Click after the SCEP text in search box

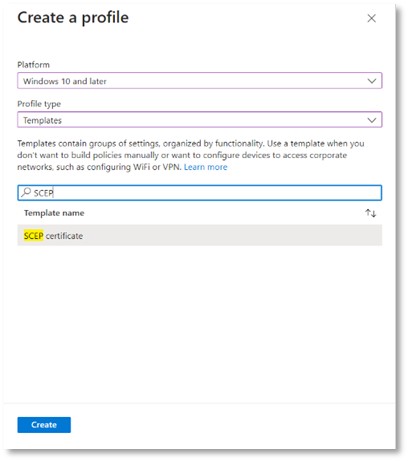click(x=54, y=193)
